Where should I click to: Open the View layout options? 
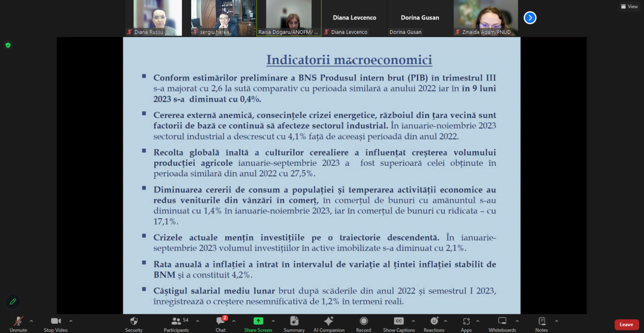click(630, 6)
